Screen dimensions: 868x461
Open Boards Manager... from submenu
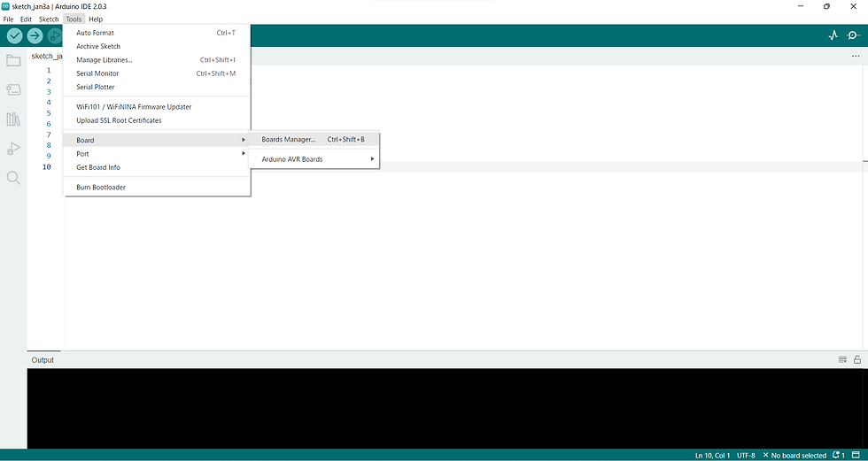coord(314,139)
